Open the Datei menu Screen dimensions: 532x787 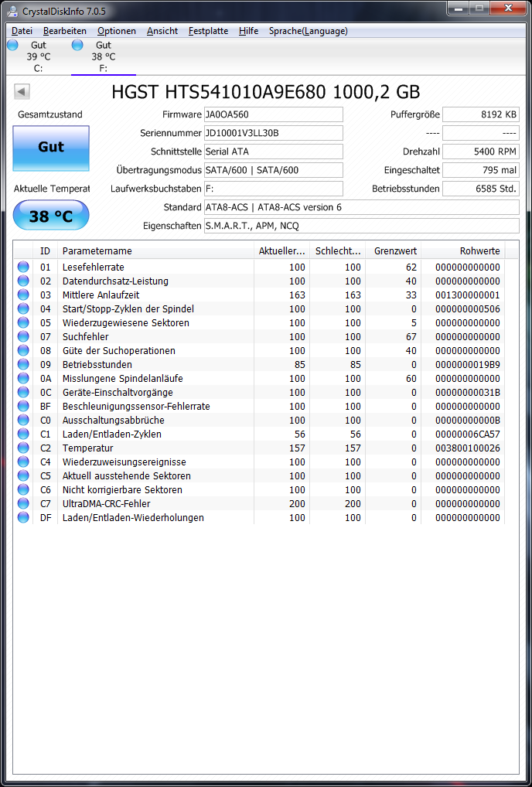click(x=22, y=31)
